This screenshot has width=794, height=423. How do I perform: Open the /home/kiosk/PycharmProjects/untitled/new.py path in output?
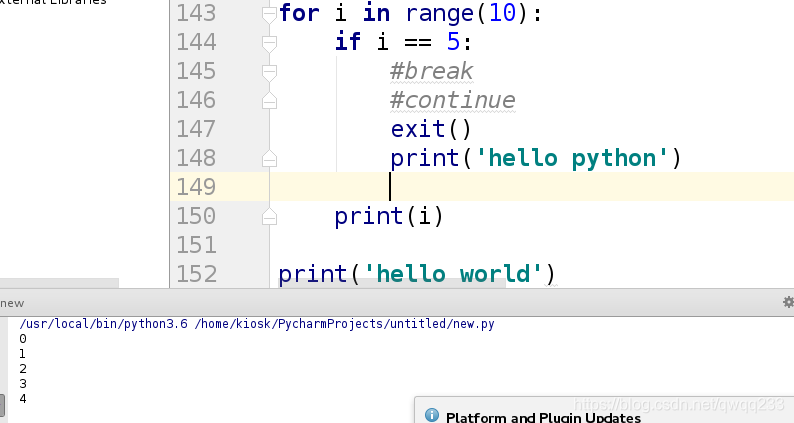344,324
